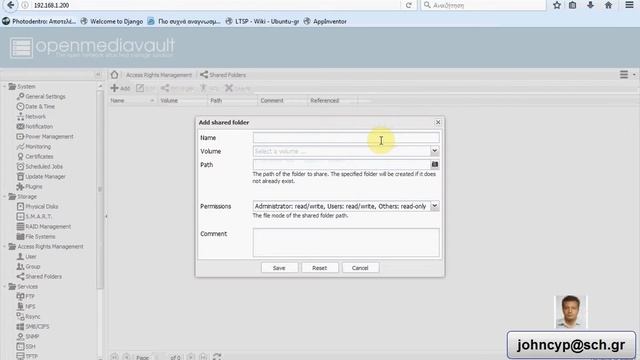Open File Systems page
The width and height of the screenshot is (640, 360).
pyautogui.click(x=36, y=236)
